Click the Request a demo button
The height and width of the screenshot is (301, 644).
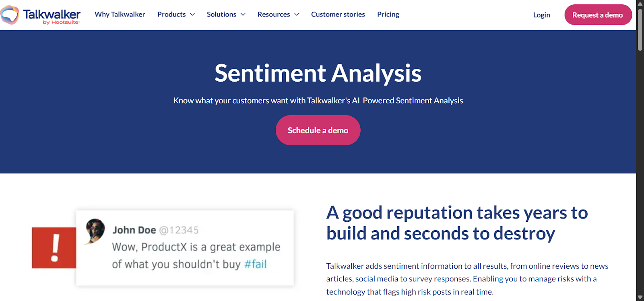tap(598, 14)
